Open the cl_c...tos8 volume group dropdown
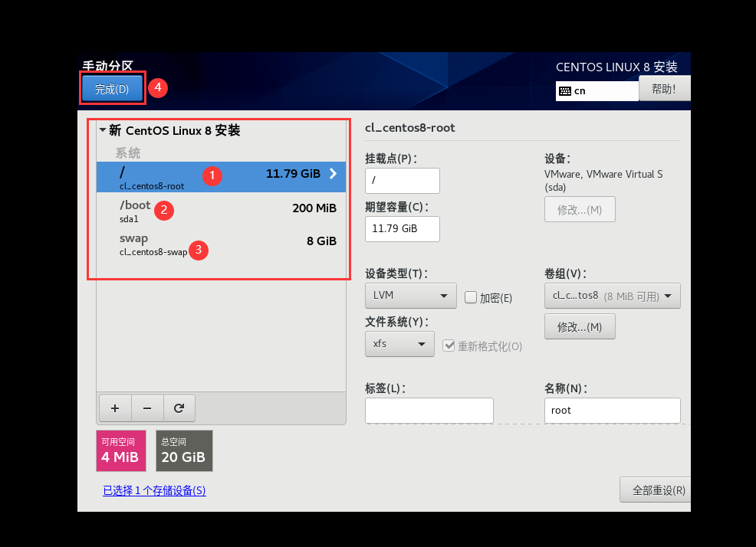 613,296
